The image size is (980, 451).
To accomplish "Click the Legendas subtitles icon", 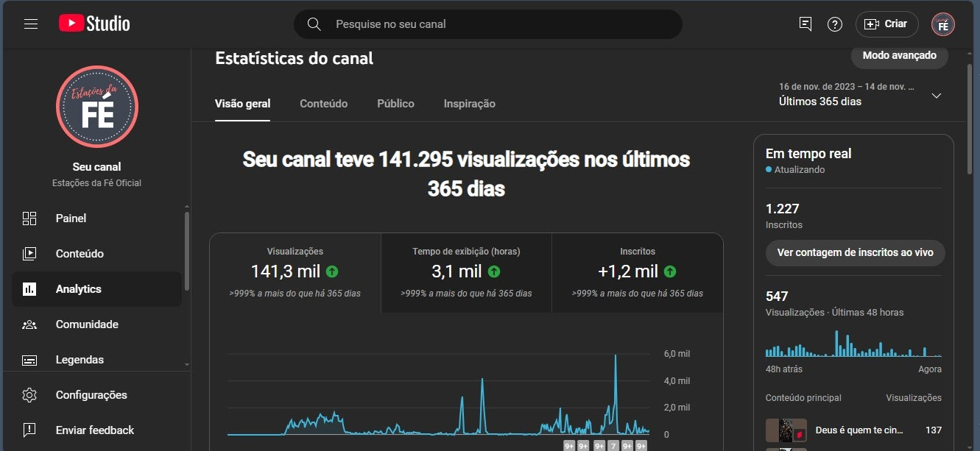I will (29, 360).
